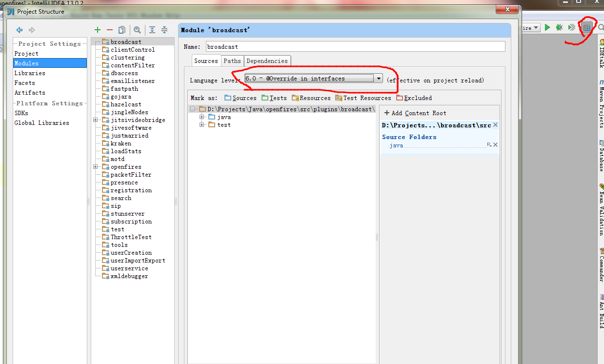604x364 pixels.
Task: Expand the jitsivideobridge module node
Action: pyautogui.click(x=95, y=120)
